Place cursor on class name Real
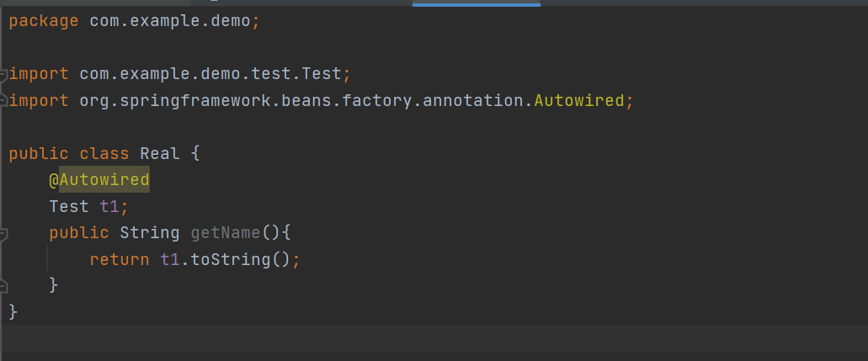Viewport: 868px width, 361px height. tap(159, 153)
